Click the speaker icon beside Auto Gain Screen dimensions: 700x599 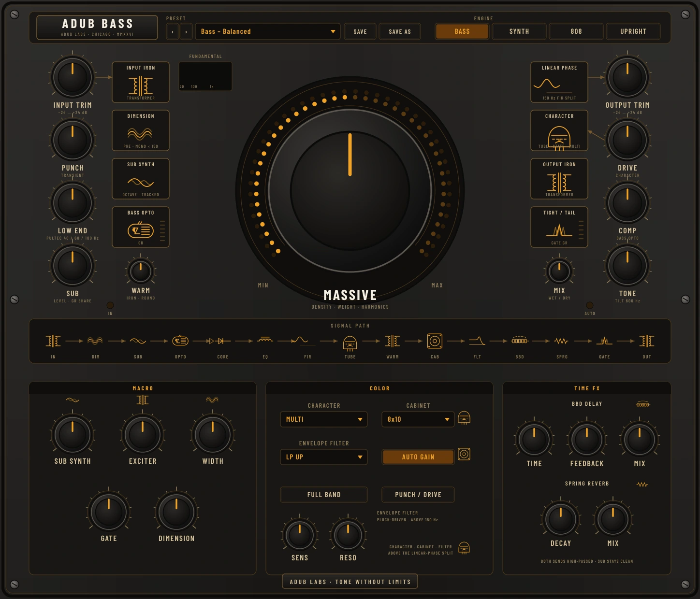point(464,454)
